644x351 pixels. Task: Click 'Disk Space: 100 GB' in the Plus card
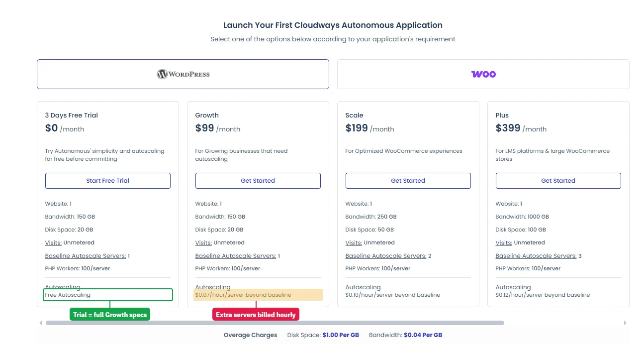[521, 230]
